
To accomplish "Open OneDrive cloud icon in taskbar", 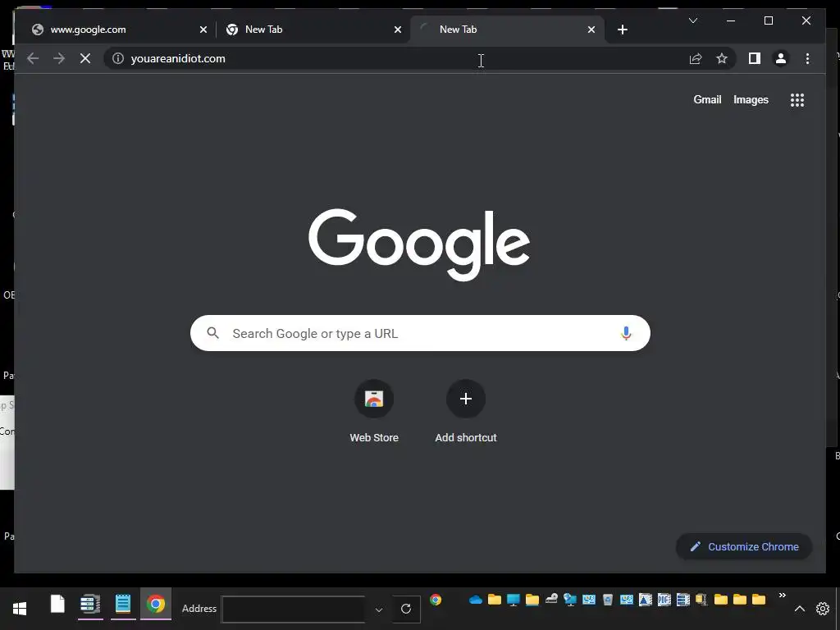I will [476, 600].
